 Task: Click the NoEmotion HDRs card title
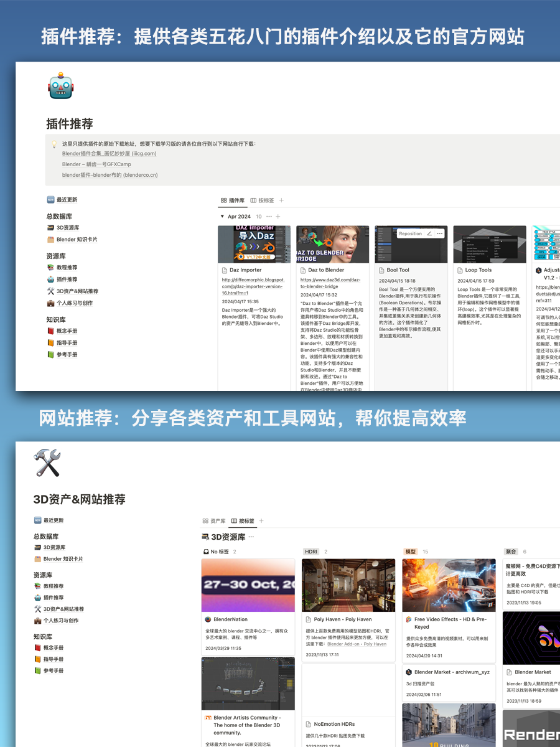[334, 725]
